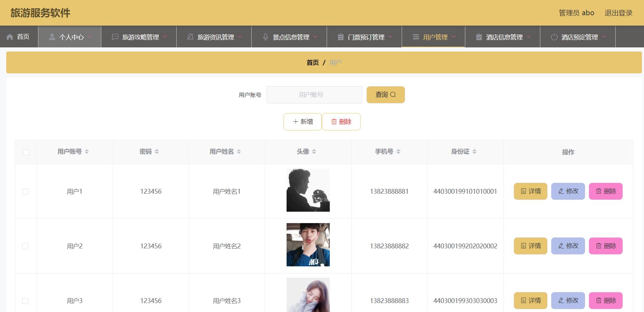Click the microphone icon for 景点信息管理
The width and height of the screenshot is (644, 312).
pyautogui.click(x=265, y=36)
